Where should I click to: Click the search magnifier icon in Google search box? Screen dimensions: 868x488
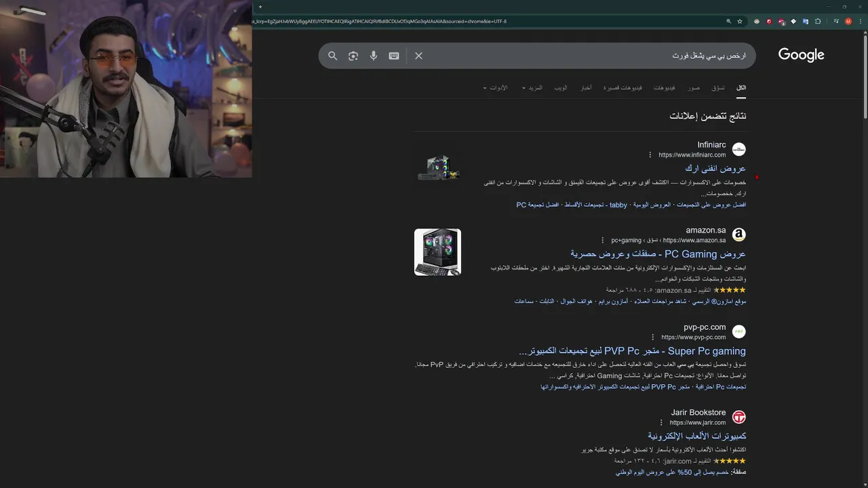click(x=332, y=56)
